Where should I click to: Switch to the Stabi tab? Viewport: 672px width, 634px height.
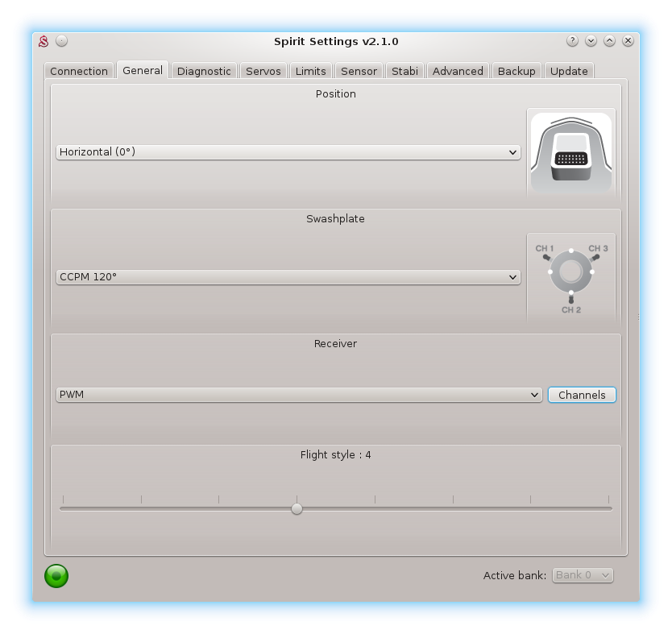pyautogui.click(x=404, y=71)
